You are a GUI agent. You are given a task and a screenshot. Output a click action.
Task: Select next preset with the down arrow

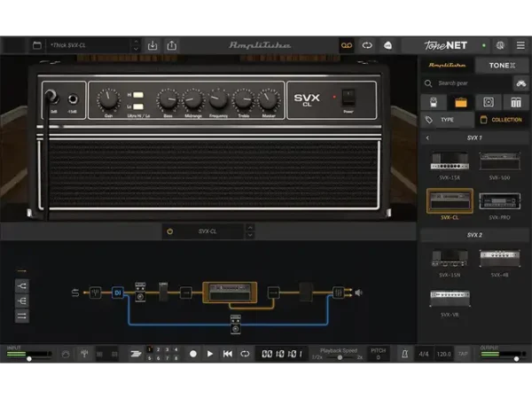pyautogui.click(x=136, y=49)
